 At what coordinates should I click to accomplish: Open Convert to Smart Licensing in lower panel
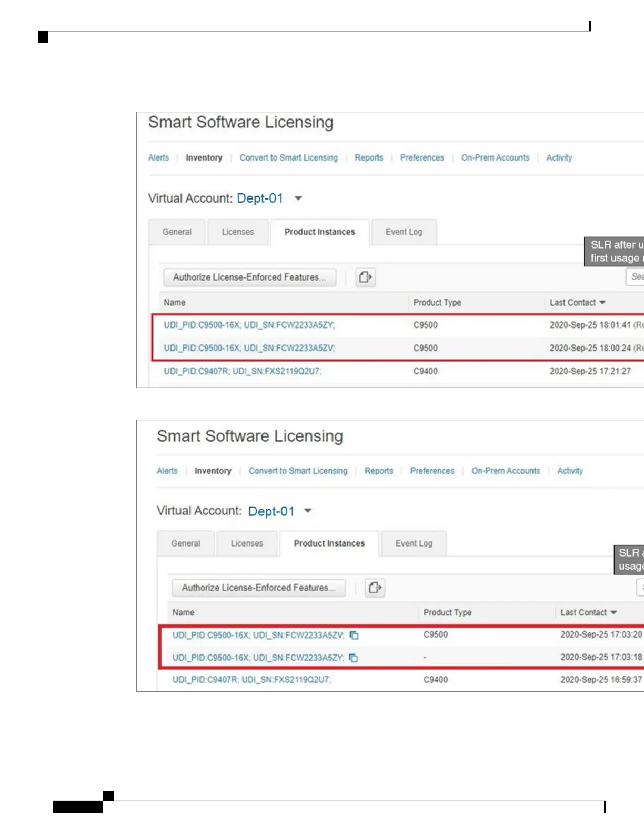(298, 471)
